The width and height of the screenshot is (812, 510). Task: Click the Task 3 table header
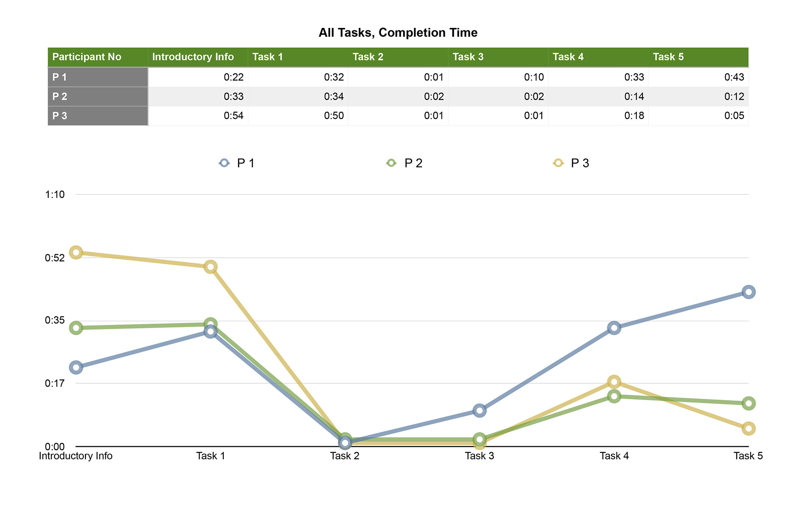tap(498, 57)
